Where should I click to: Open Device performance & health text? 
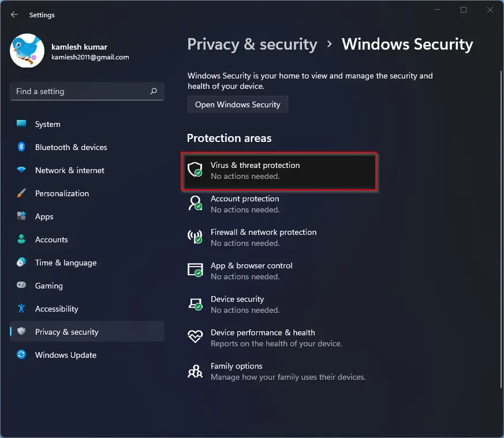coord(263,332)
